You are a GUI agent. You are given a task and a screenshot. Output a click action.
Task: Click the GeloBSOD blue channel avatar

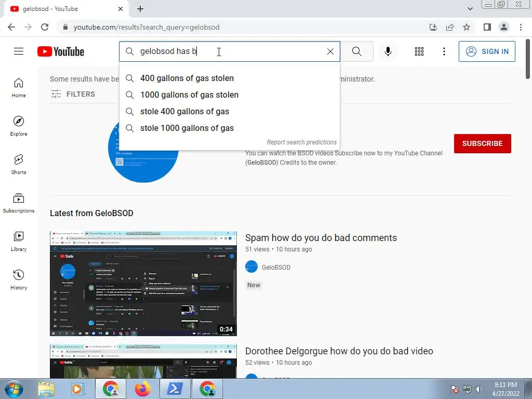coord(143,166)
